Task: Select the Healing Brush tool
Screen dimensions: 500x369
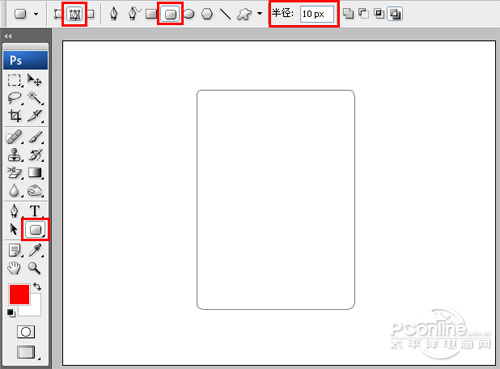Action: (x=15, y=137)
